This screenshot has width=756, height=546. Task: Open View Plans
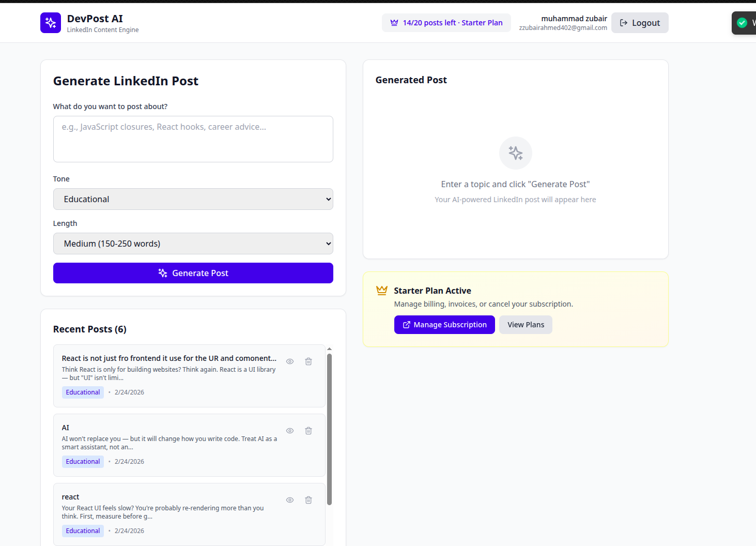pos(525,324)
